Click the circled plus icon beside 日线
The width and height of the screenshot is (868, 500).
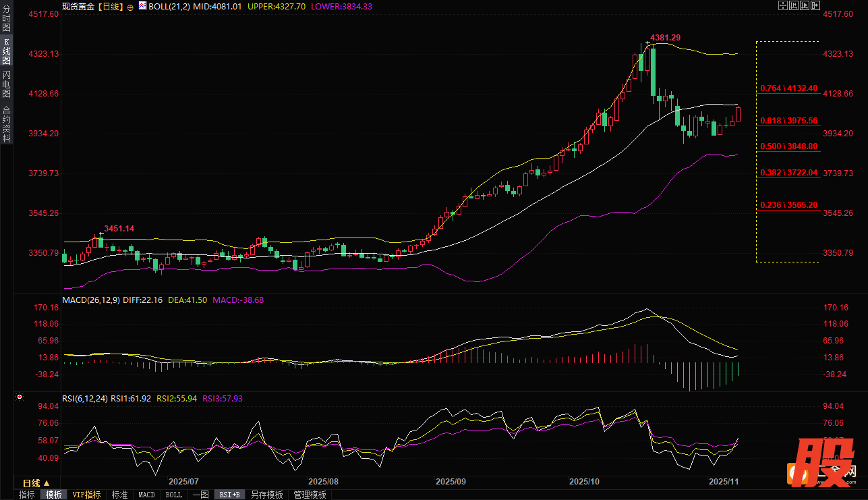130,6
